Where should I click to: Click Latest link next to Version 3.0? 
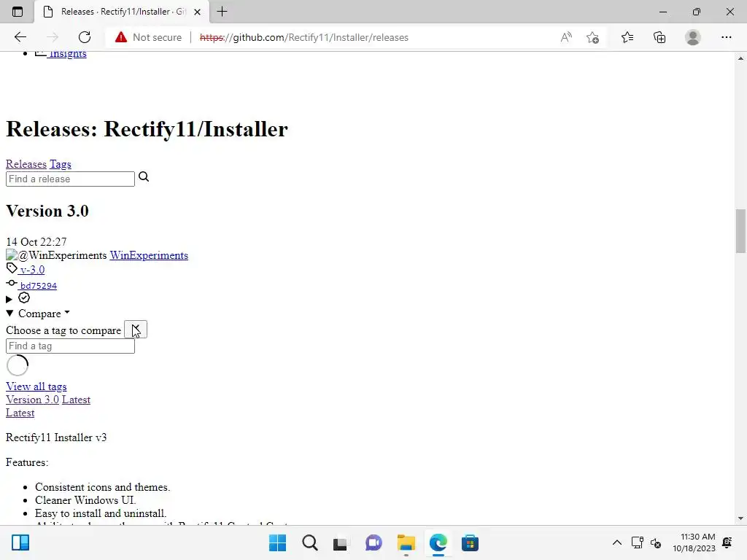pos(76,400)
